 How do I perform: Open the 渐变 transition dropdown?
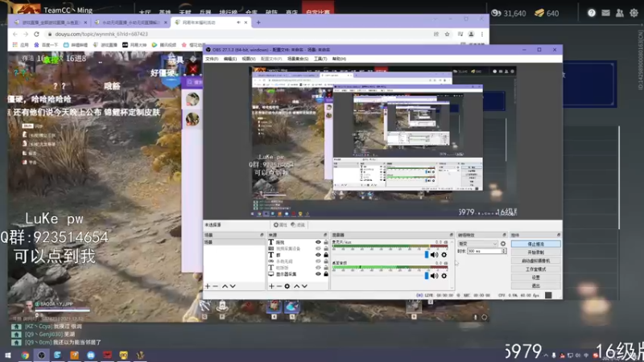click(477, 244)
